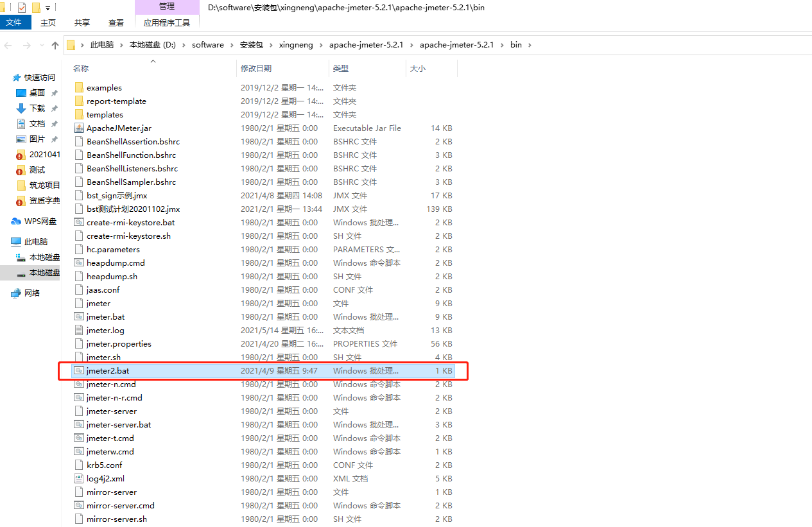
Task: Click the 此电脑 computer icon in sidebar
Action: 16,242
